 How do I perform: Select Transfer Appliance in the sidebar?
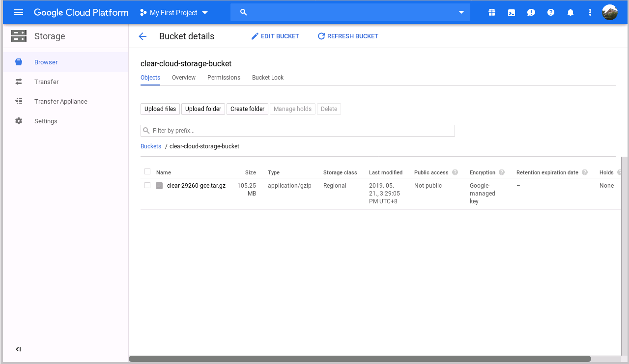(x=66, y=101)
